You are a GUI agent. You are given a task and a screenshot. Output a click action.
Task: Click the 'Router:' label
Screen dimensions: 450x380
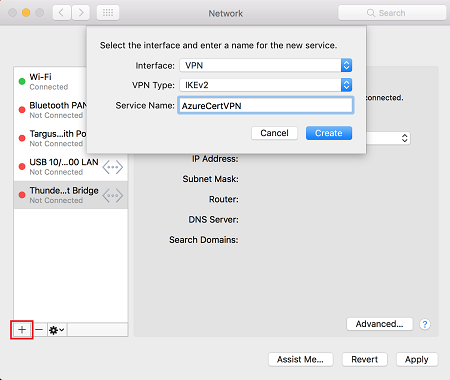click(x=224, y=199)
